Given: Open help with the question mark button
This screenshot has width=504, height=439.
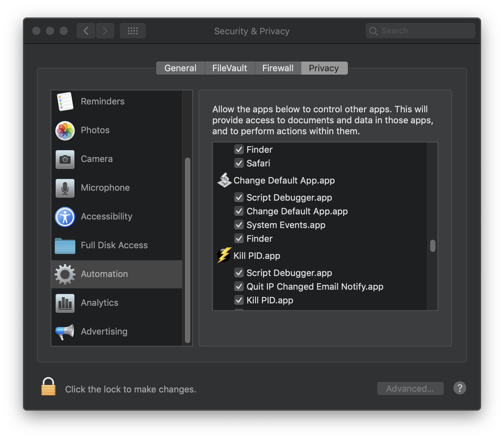Looking at the screenshot, I should [460, 388].
